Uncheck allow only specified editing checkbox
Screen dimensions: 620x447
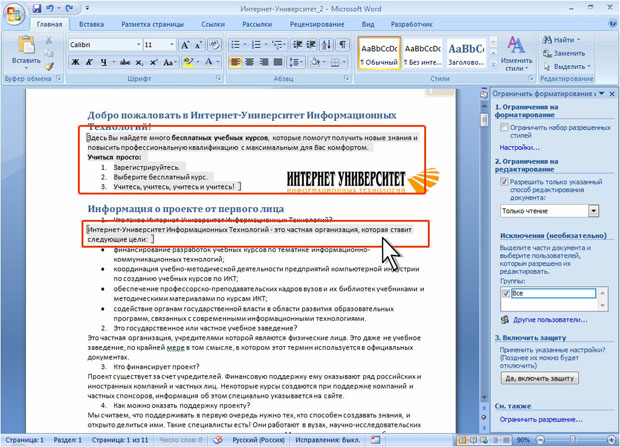503,183
